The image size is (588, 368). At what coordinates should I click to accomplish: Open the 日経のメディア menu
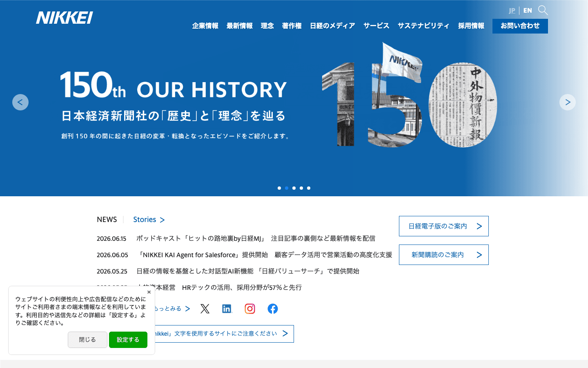pyautogui.click(x=333, y=26)
